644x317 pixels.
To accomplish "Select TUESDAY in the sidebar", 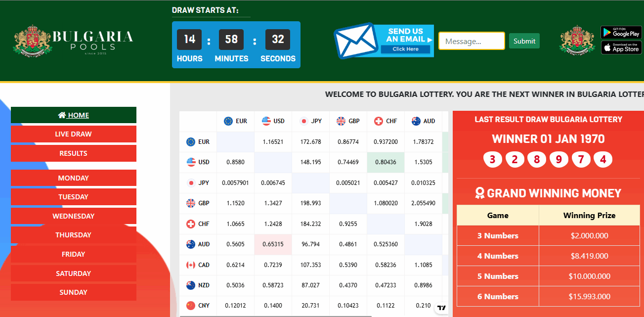I will [x=74, y=197].
